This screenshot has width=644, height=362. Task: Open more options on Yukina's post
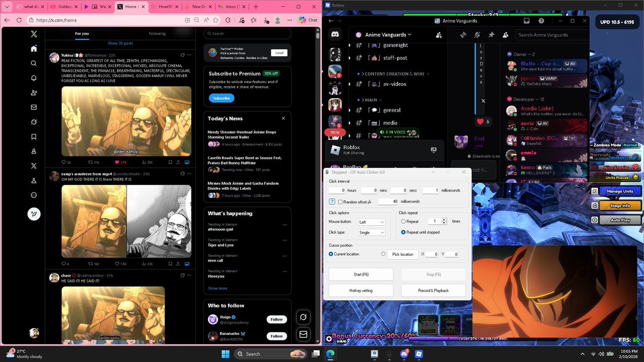(x=188, y=55)
